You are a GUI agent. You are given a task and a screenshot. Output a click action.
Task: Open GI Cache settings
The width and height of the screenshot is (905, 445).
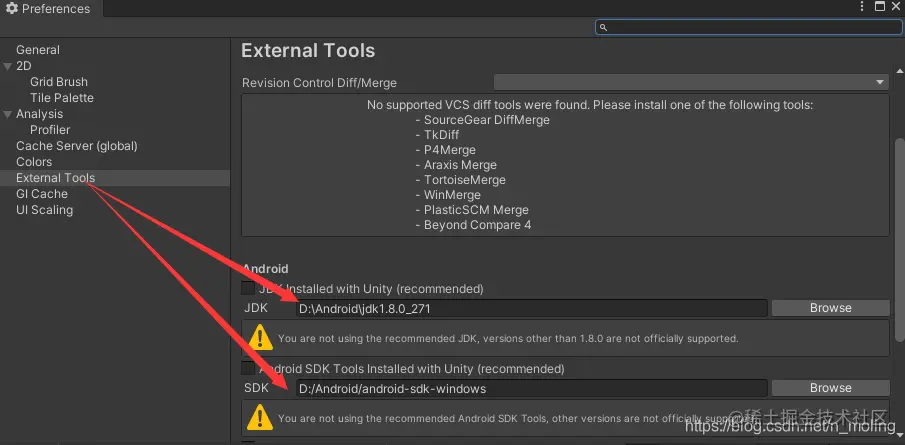coord(42,194)
